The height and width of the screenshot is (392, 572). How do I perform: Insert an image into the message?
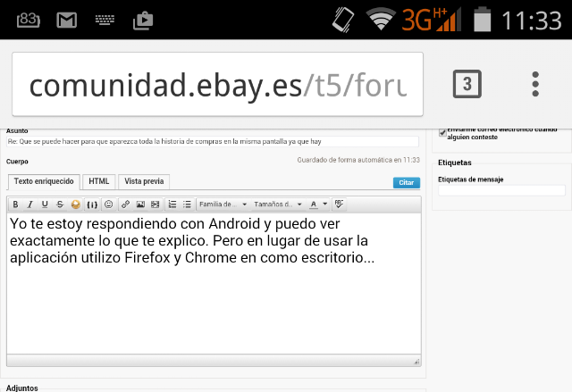point(140,204)
